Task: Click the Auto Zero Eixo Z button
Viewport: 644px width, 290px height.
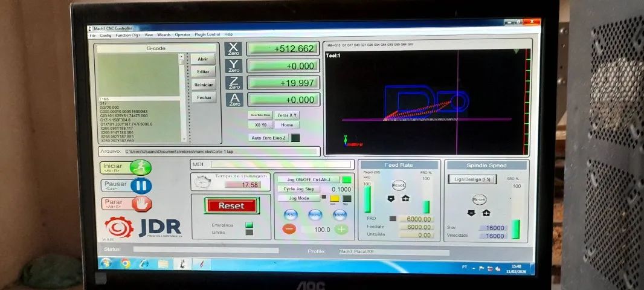Action: [269, 138]
